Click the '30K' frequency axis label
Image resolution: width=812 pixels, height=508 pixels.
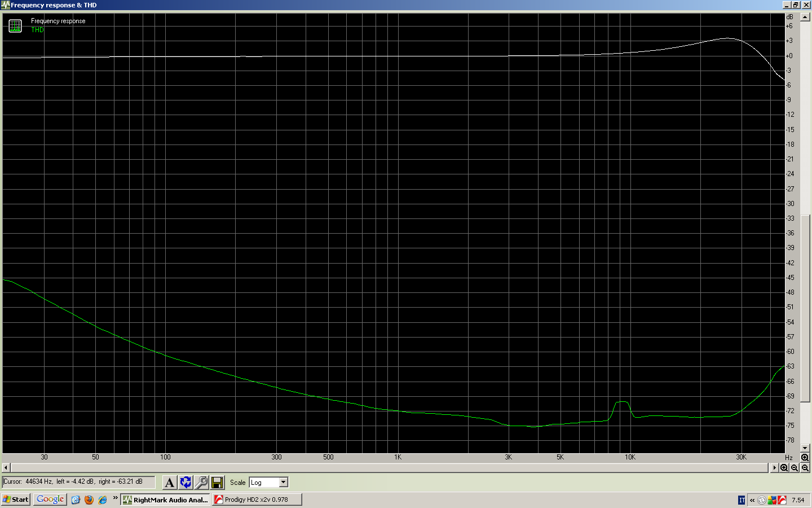tap(741, 457)
